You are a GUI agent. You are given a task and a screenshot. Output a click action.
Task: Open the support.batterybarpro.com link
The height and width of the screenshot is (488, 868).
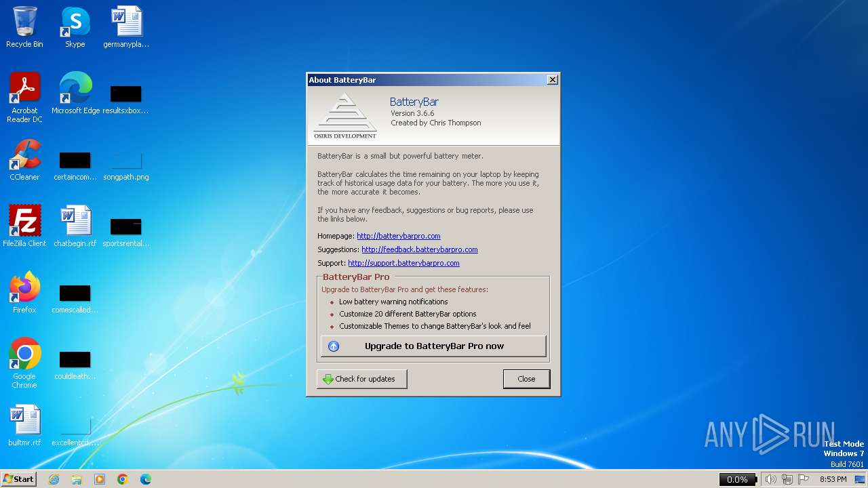coord(403,263)
